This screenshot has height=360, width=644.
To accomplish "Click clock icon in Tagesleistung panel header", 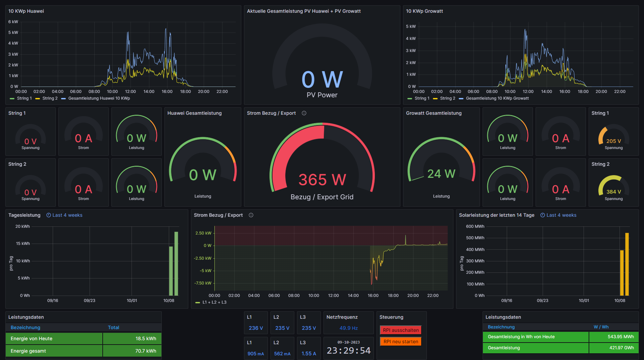I will point(49,215).
